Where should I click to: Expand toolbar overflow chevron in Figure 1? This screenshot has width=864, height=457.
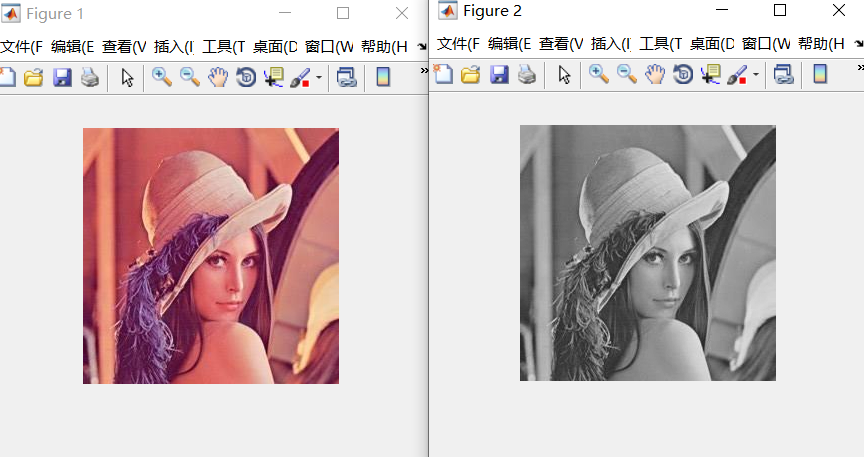424,71
